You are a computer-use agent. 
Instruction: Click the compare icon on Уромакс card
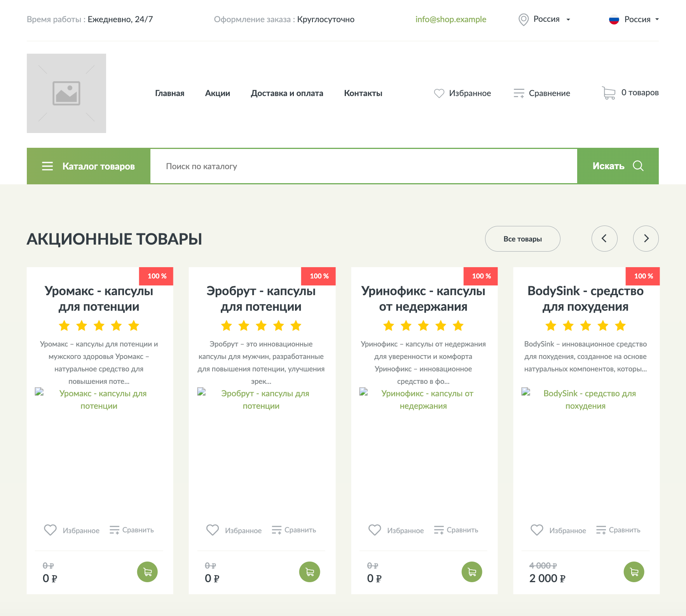[x=114, y=530]
